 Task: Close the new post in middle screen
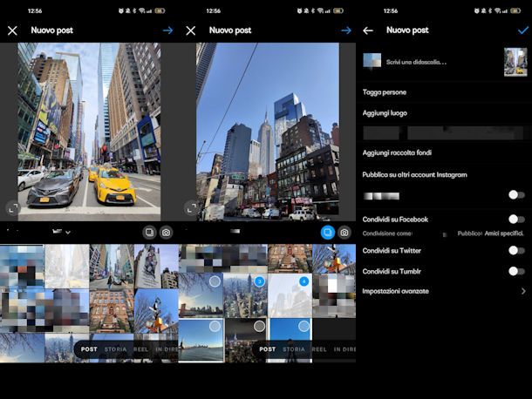(x=191, y=30)
